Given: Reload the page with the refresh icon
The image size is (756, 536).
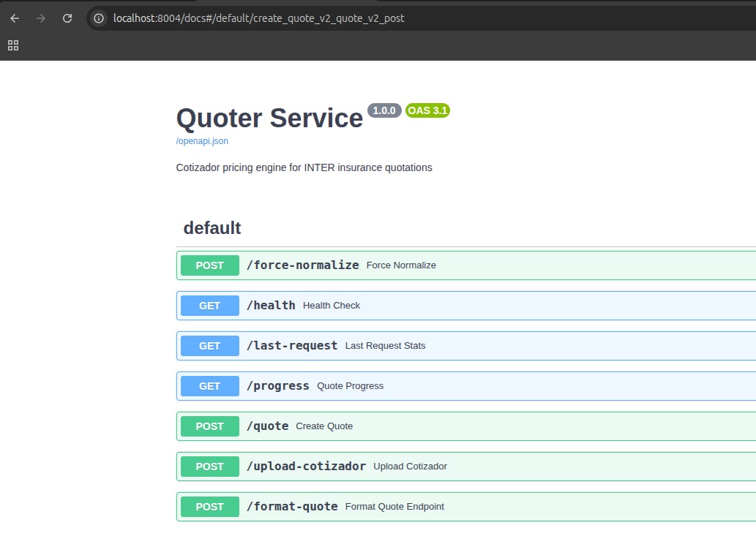Looking at the screenshot, I should (x=67, y=18).
